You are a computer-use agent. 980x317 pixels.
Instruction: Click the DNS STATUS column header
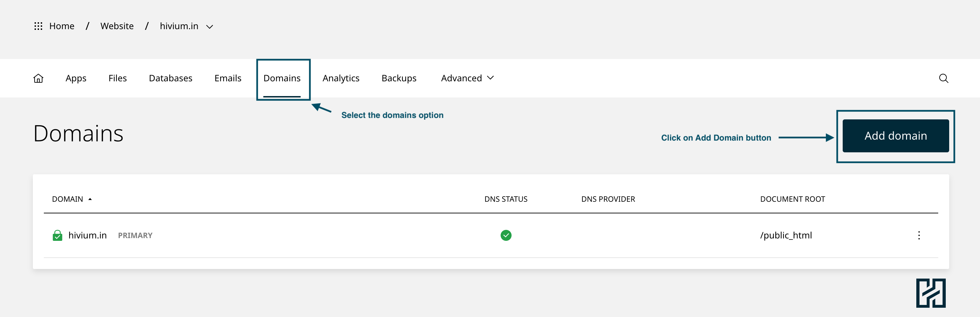click(x=506, y=199)
